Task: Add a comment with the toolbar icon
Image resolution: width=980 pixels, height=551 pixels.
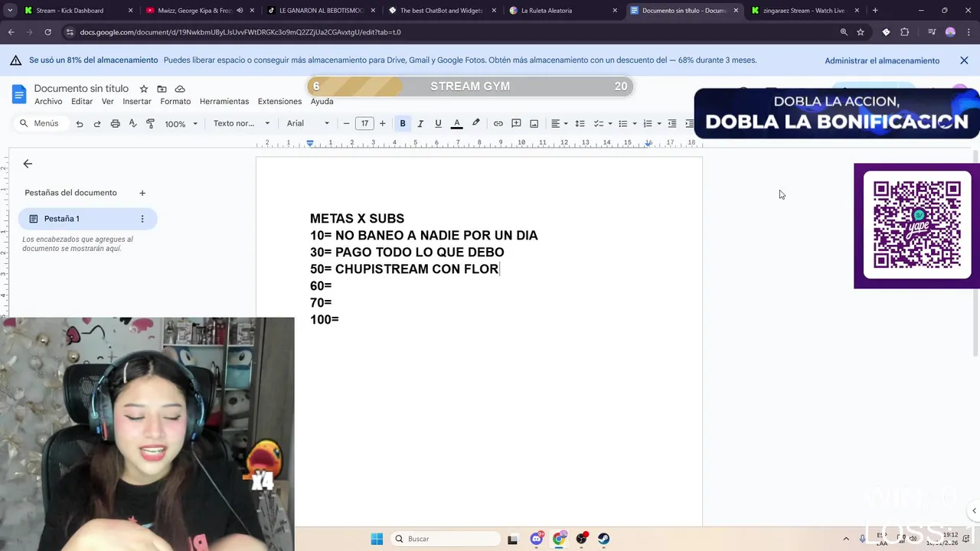Action: [x=516, y=123]
